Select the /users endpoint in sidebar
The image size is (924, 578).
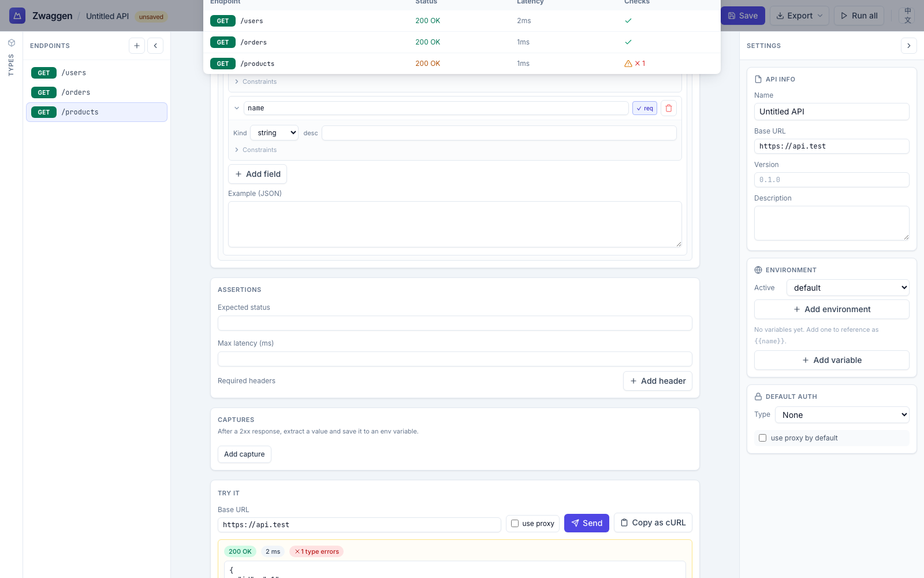click(x=74, y=73)
